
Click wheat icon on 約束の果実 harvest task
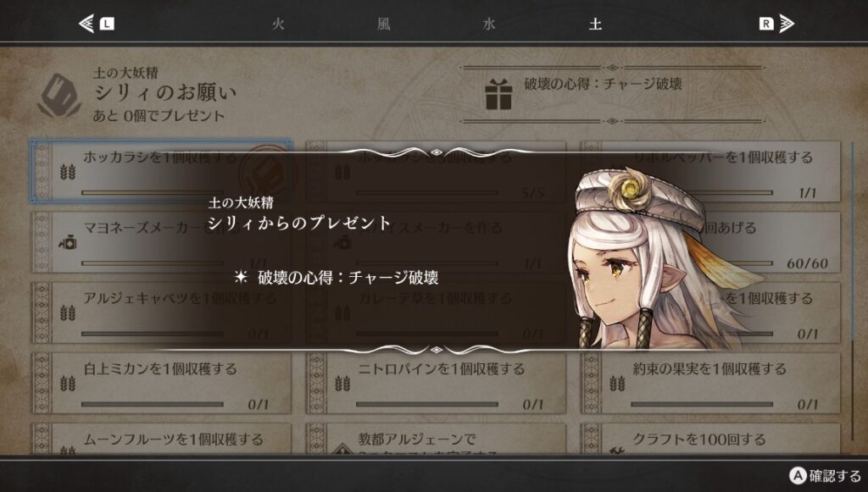coord(617,383)
